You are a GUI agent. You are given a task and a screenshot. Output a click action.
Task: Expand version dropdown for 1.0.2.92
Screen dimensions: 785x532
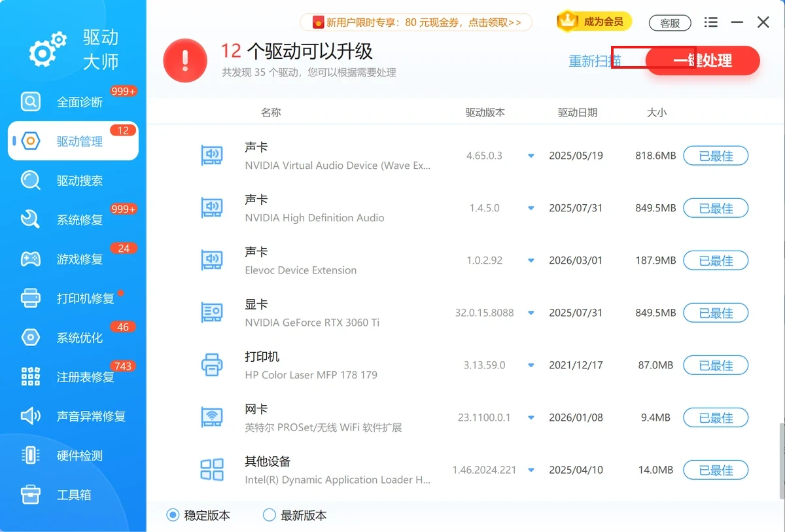pos(531,260)
